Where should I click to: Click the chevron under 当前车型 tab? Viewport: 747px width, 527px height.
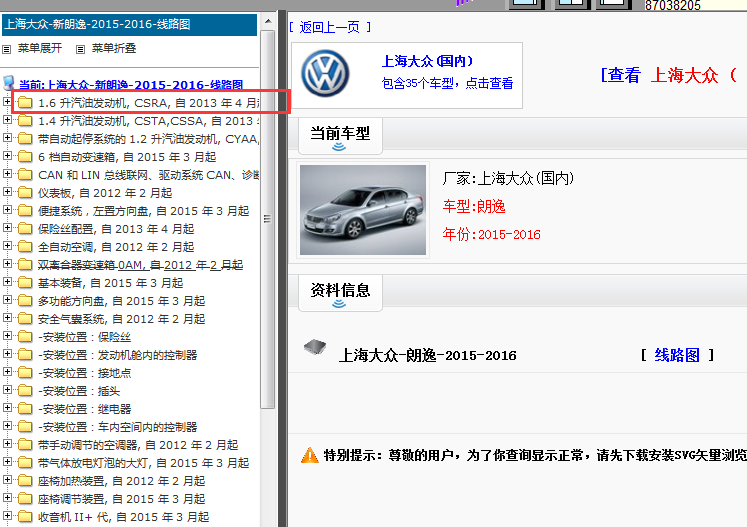tap(339, 147)
